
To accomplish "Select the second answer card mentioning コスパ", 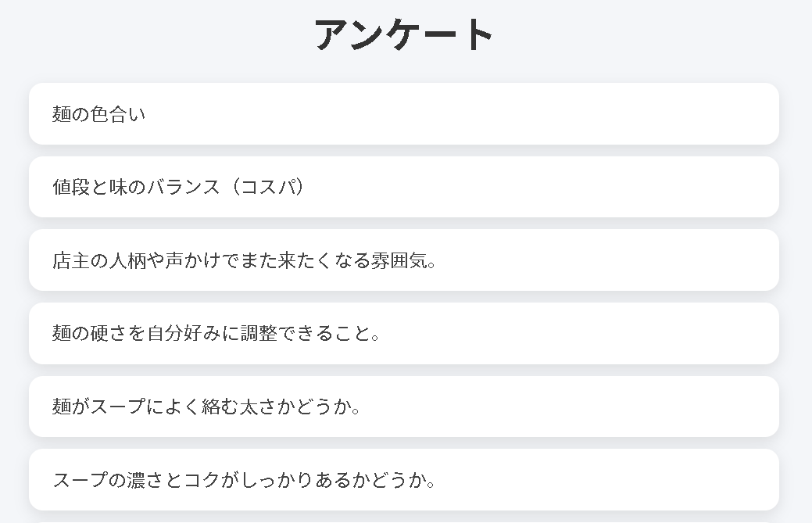I will tap(404, 187).
